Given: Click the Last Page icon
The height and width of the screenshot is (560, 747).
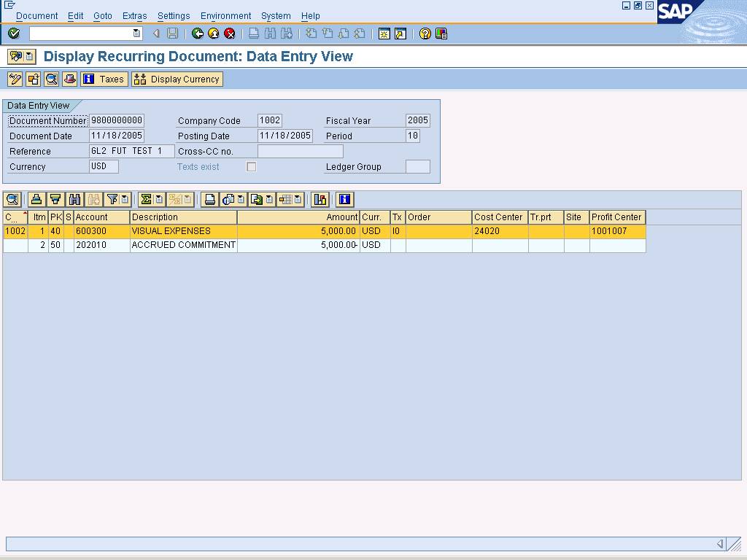Looking at the screenshot, I should (360, 34).
